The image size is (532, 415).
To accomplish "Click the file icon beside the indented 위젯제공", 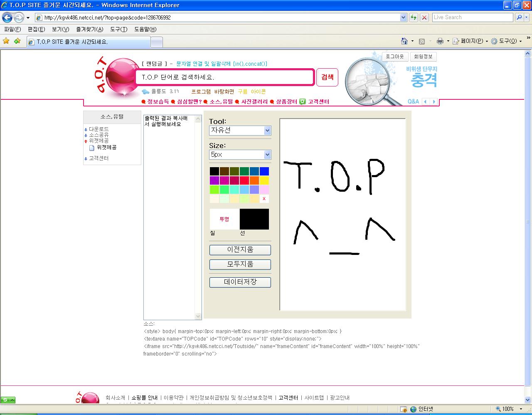I will point(92,148).
